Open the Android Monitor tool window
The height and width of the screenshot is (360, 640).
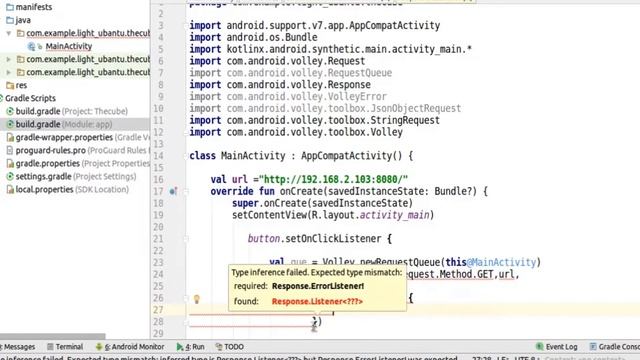tap(130, 347)
